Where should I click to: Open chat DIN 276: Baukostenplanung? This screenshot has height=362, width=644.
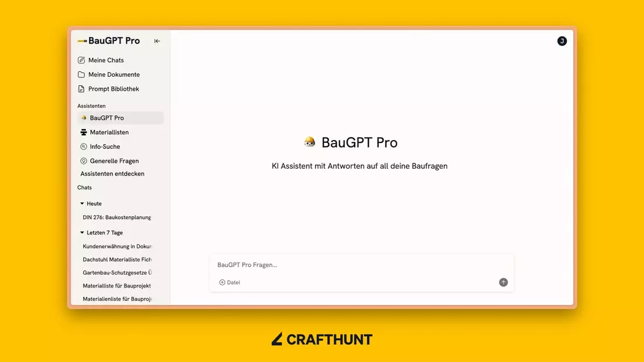[x=117, y=217]
